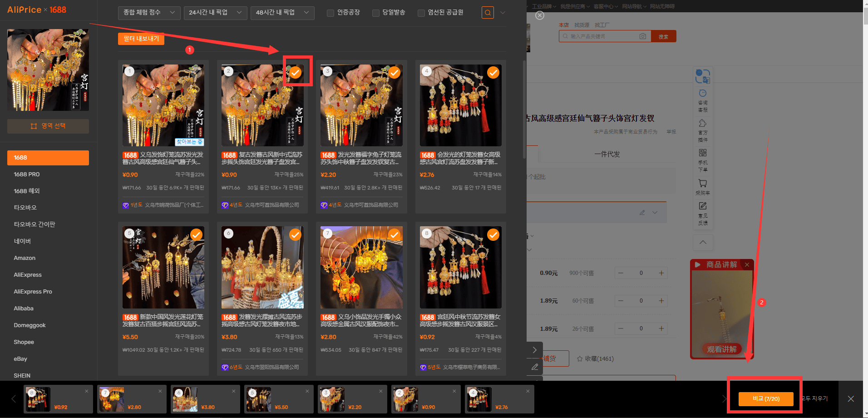The height and width of the screenshot is (418, 868).
Task: Select Amazon in the platform list
Action: click(25, 258)
